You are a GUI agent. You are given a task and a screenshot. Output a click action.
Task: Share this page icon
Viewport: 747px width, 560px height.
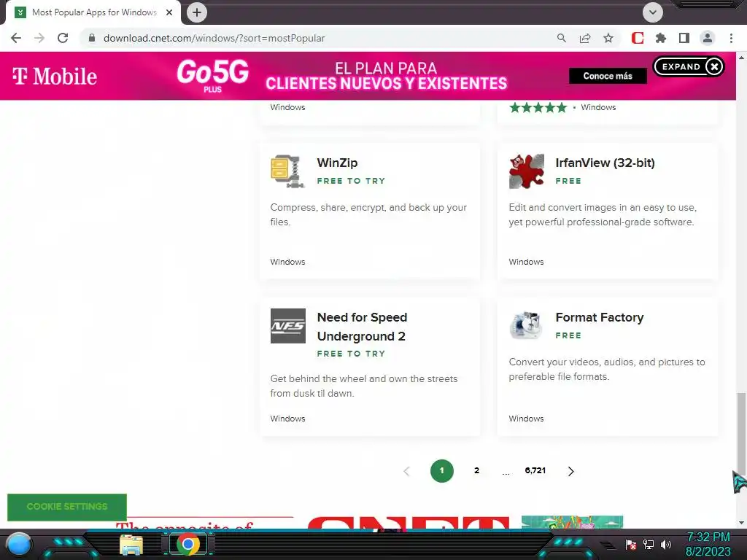coord(585,38)
